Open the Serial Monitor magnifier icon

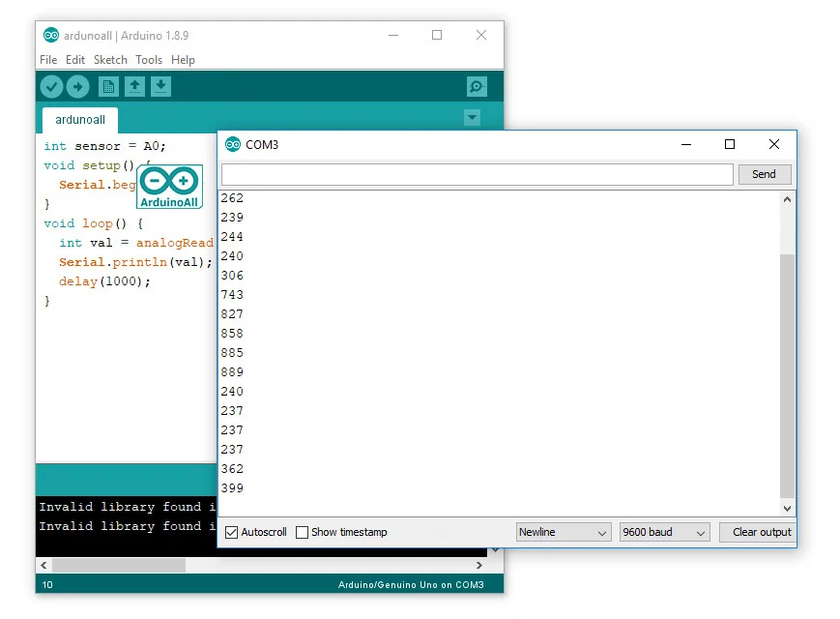(477, 86)
